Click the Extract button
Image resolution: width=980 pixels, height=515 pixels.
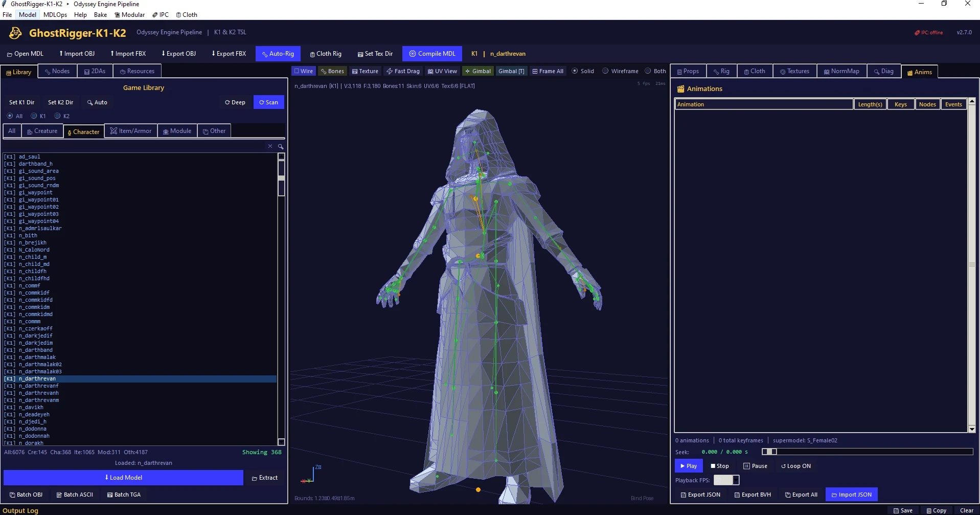tap(265, 478)
